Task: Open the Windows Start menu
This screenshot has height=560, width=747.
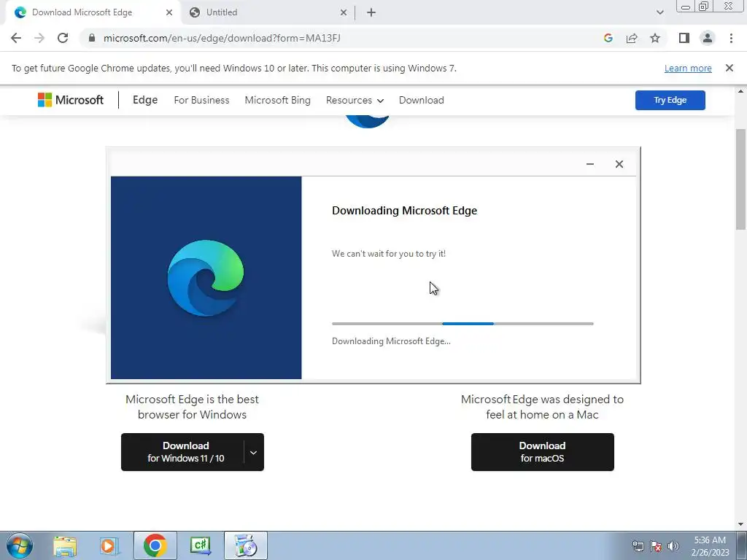Action: 20,545
